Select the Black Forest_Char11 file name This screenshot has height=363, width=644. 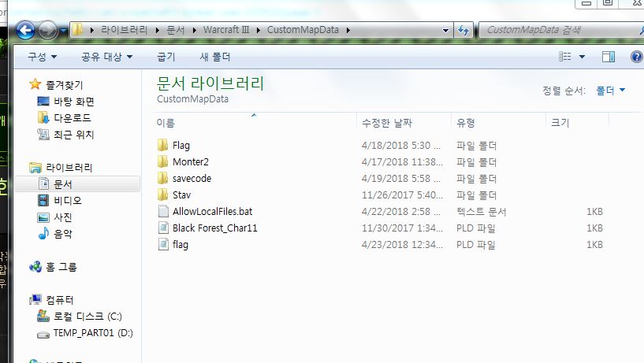coord(215,228)
